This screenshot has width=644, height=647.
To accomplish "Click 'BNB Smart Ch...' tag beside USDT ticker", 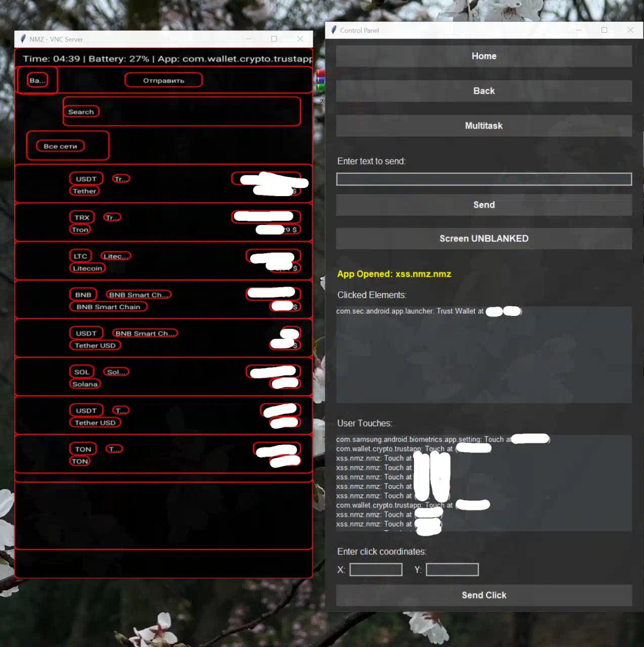I will tap(145, 333).
